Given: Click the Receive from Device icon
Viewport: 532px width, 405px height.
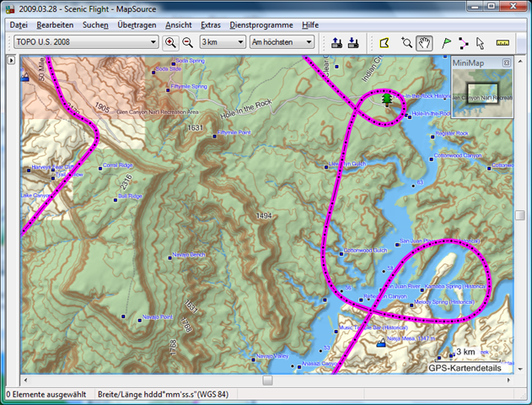Looking at the screenshot, I should [353, 42].
